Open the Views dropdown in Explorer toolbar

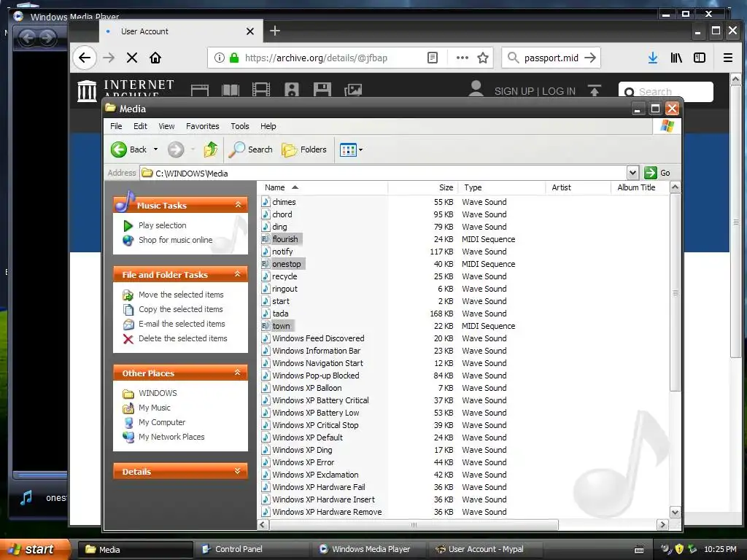[x=351, y=150]
